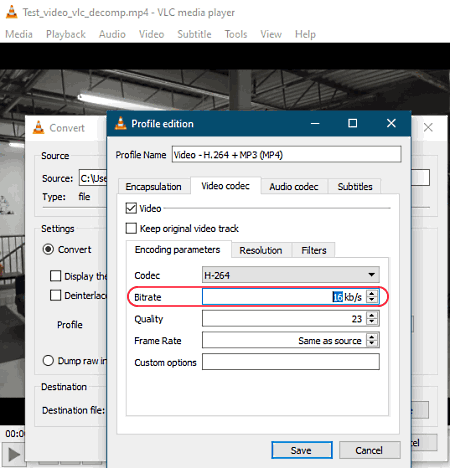
Task: Minimize the Profile edition dialog
Action: [x=315, y=123]
